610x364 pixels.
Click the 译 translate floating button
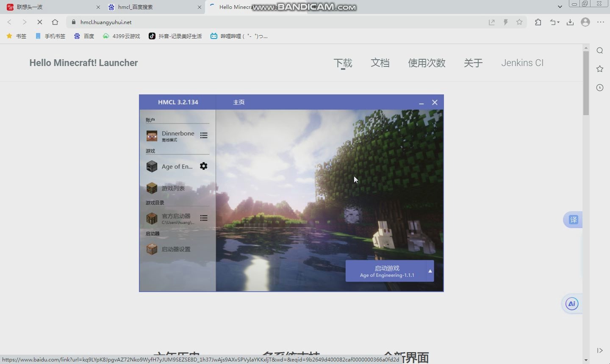click(x=573, y=220)
